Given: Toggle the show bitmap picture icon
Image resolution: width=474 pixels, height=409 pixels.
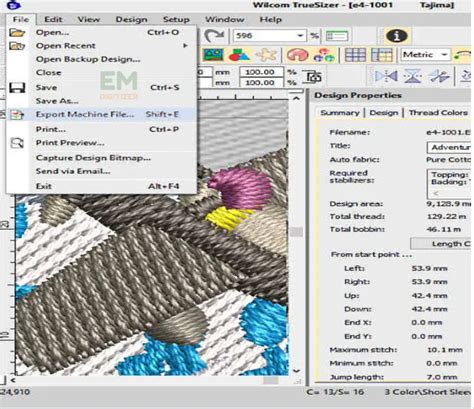Looking at the screenshot, I should (213, 55).
